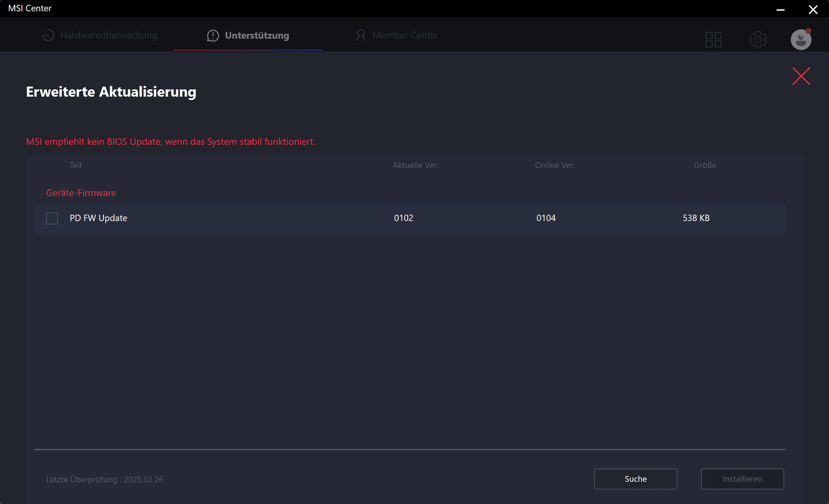Click the Suche button

636,479
